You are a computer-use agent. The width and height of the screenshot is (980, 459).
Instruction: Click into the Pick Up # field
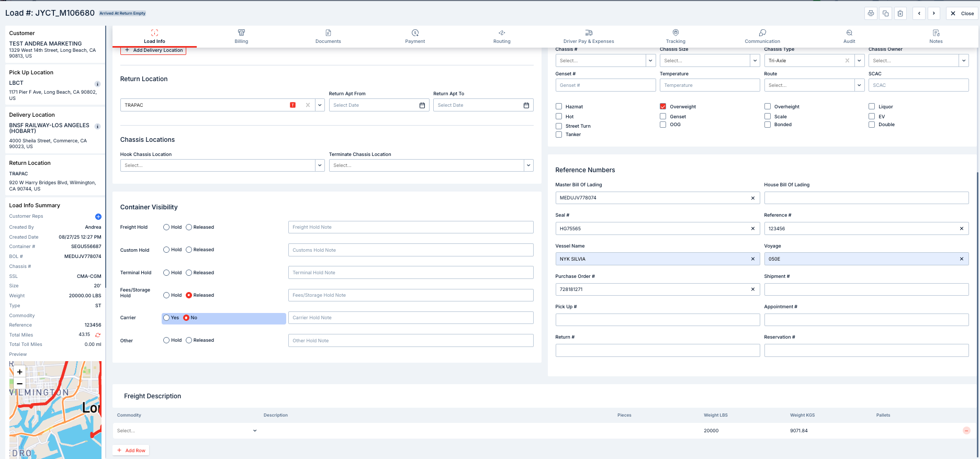click(657, 320)
